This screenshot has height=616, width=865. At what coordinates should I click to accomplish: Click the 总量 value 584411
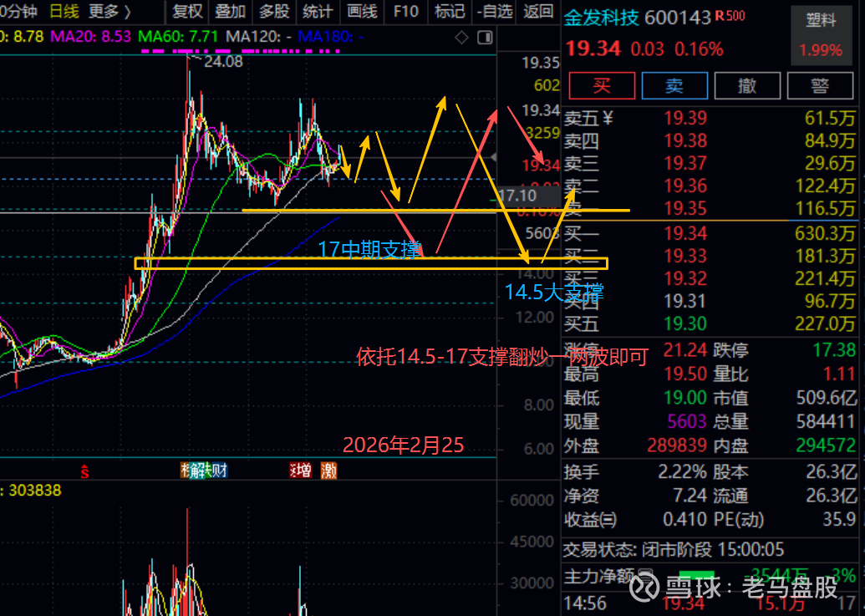tap(827, 422)
